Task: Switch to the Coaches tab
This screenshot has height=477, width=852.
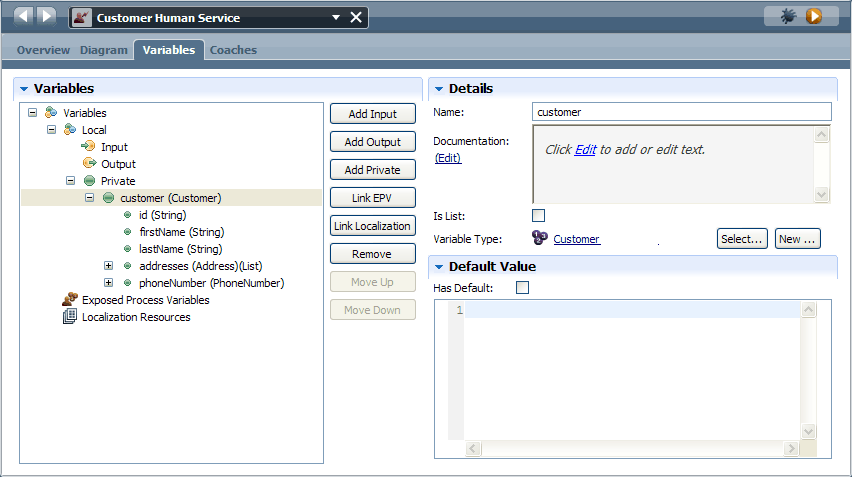Action: [x=233, y=50]
